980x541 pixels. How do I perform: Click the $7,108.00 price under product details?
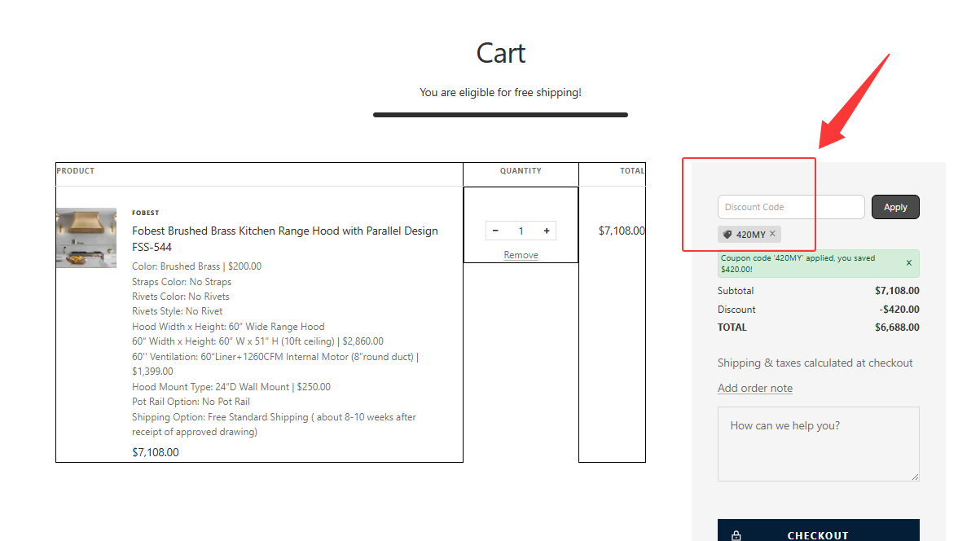click(156, 452)
